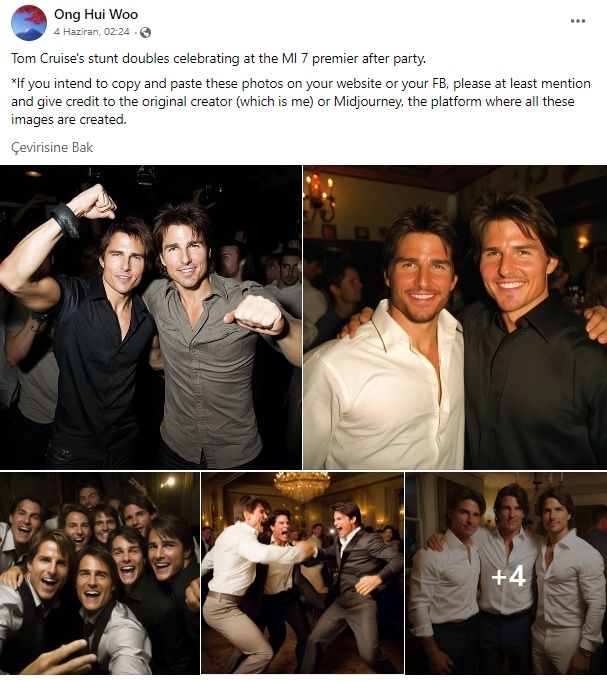Open the photo of white and black shirts
The width and height of the screenshot is (607, 681).
click(455, 317)
